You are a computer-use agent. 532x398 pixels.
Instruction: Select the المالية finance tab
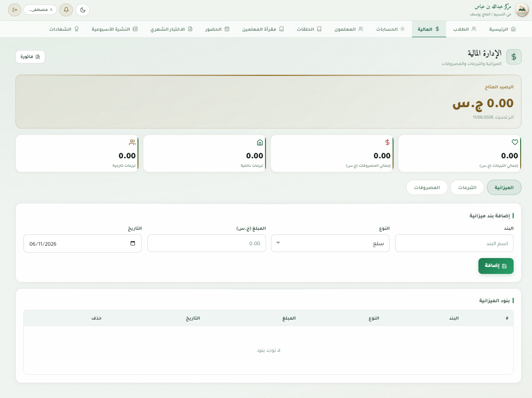(x=428, y=29)
